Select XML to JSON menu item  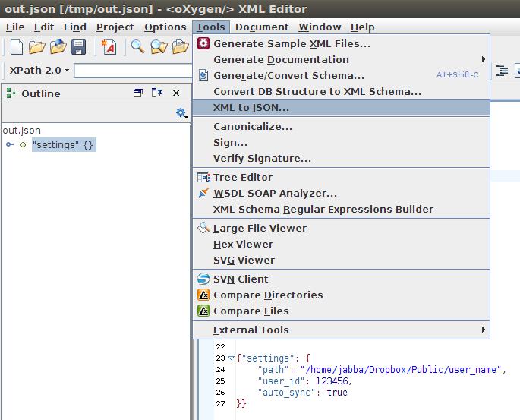click(342, 108)
